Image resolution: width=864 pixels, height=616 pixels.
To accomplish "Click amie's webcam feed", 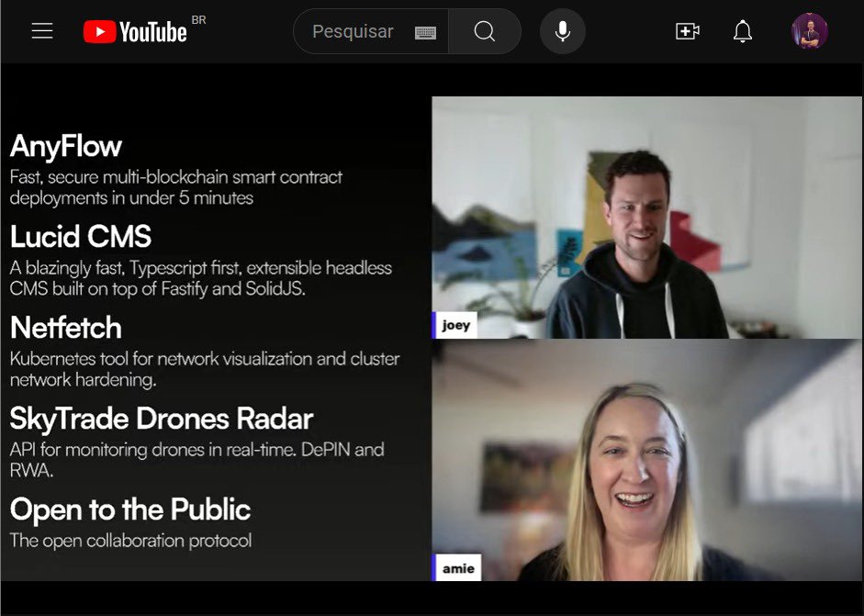I will (x=646, y=460).
